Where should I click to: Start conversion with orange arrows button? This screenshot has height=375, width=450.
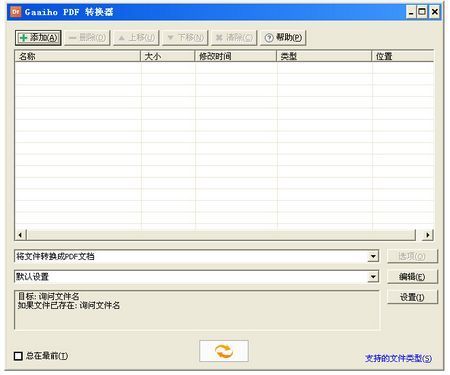224,351
